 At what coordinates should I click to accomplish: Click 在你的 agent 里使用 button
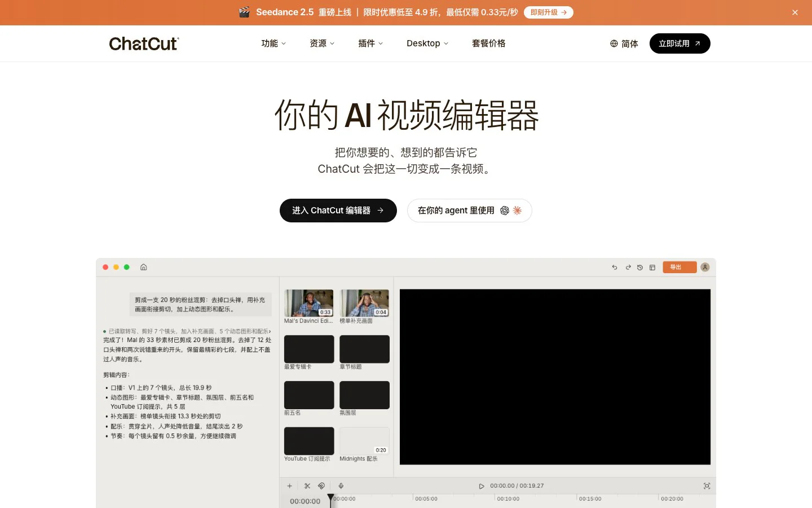coord(469,211)
